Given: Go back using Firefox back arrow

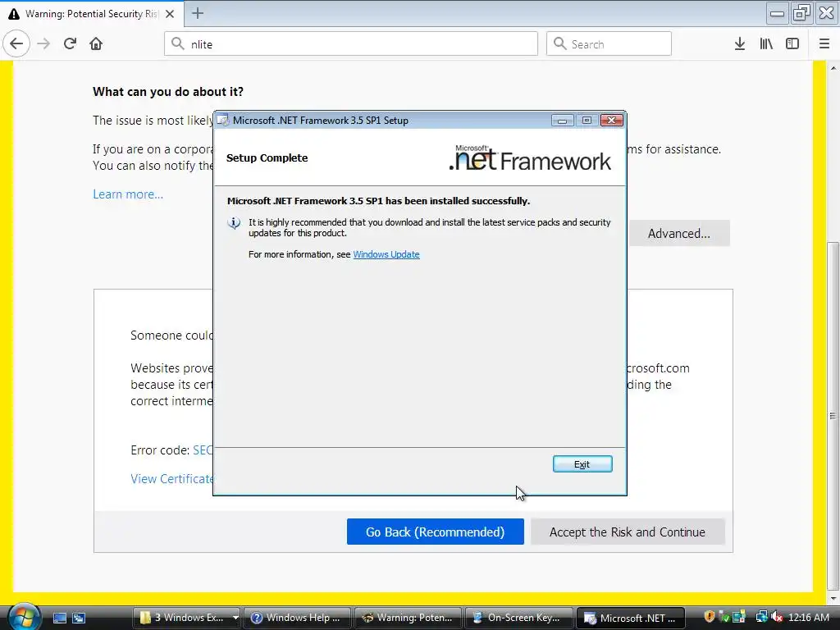Looking at the screenshot, I should pos(16,43).
